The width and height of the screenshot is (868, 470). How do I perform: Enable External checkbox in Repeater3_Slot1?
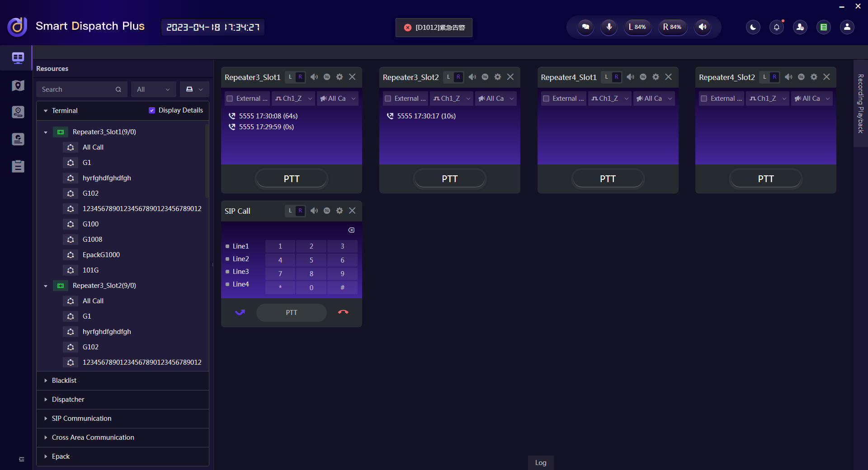coord(230,99)
